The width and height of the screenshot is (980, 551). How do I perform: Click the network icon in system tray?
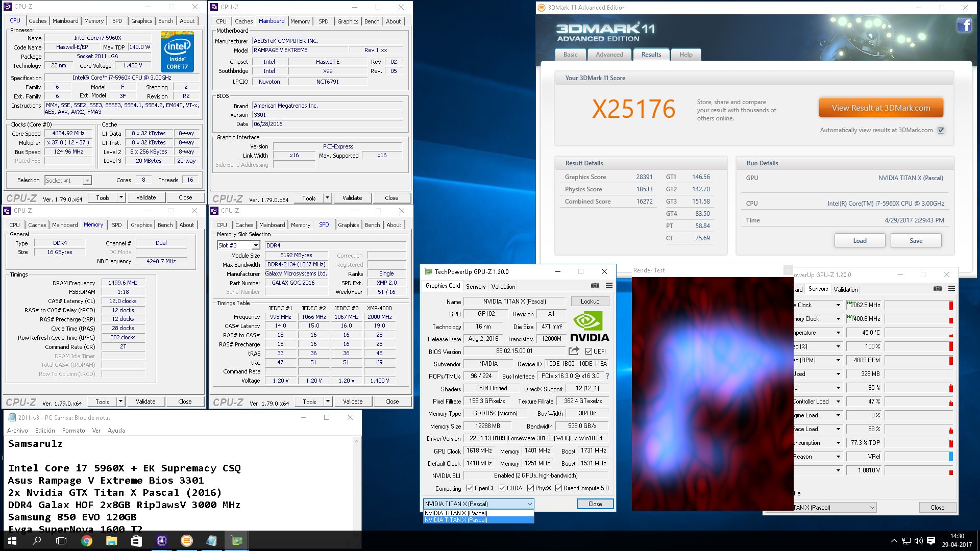click(x=906, y=541)
